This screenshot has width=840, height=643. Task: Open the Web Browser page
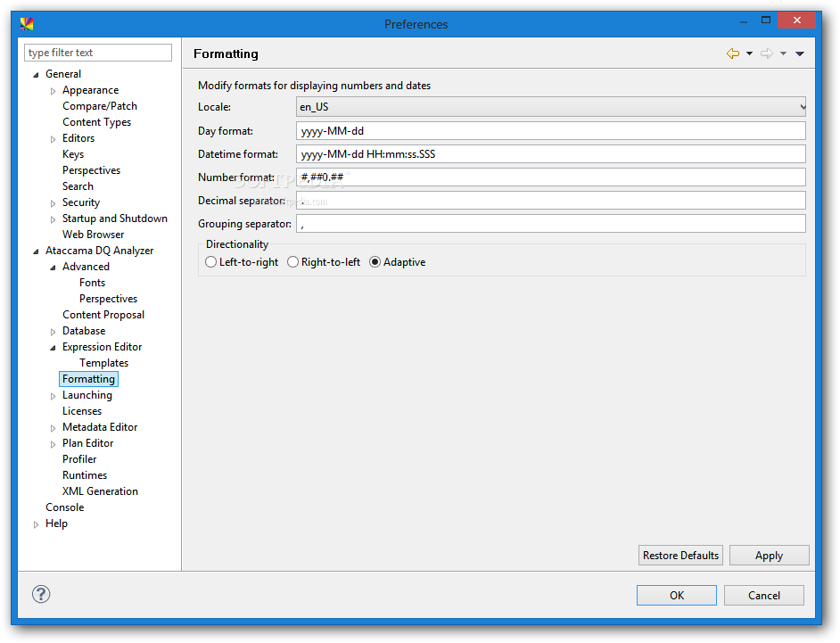pos(94,235)
